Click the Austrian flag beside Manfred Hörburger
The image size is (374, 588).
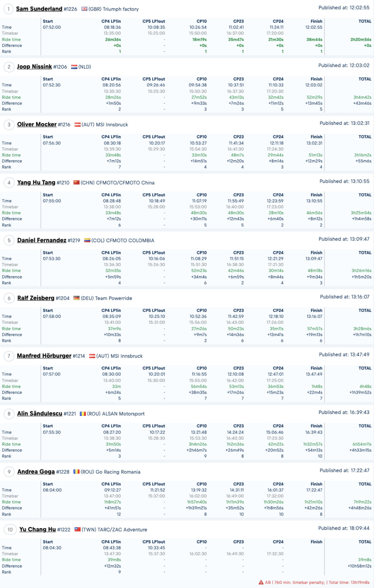(92, 356)
